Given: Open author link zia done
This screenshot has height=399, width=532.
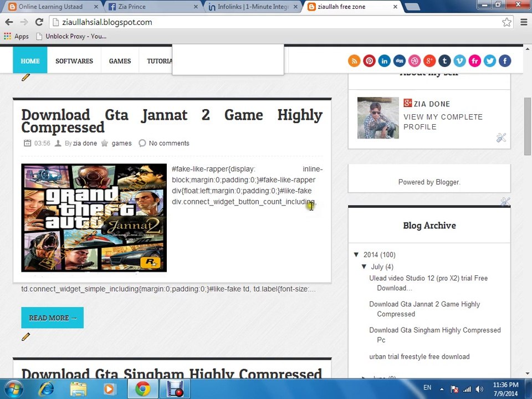Looking at the screenshot, I should 85,143.
